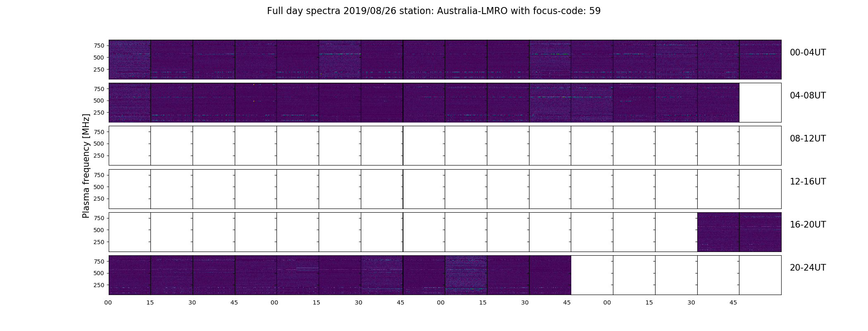Open first spectrum panel in 20-24UT row
868x331 pixels.
(x=129, y=275)
